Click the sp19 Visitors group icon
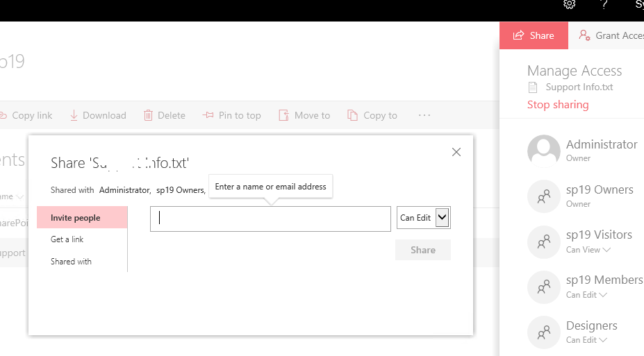This screenshot has width=644, height=356. coord(543,241)
